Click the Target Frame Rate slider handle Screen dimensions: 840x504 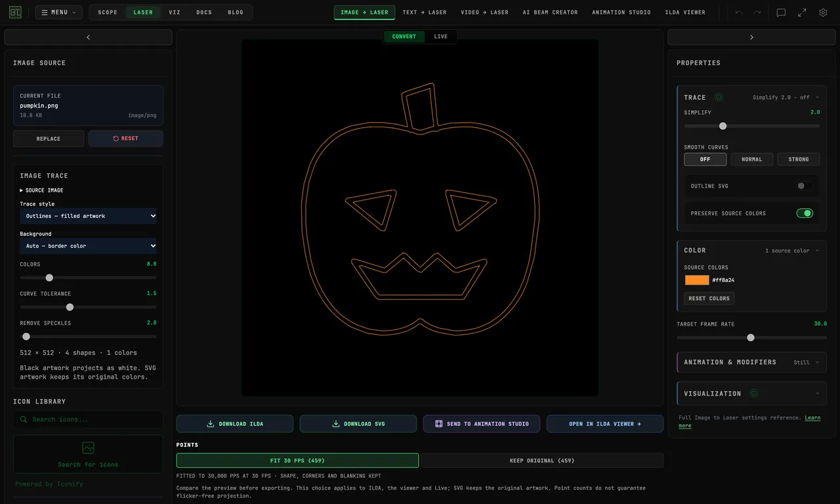coord(751,338)
